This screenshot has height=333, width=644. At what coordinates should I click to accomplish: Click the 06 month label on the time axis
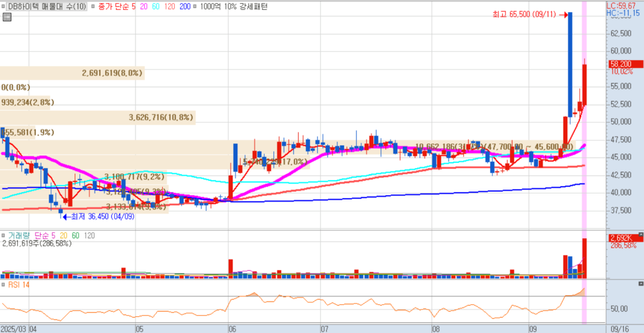(x=232, y=329)
